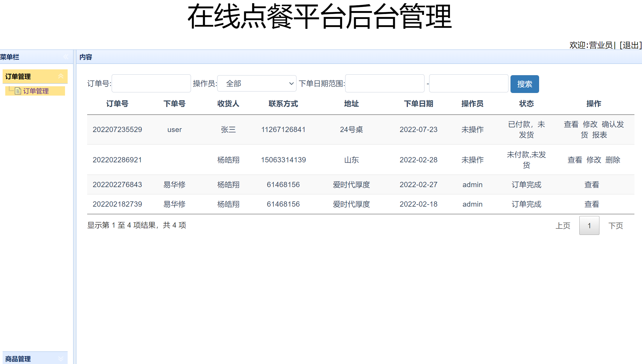Expand the 商品管理 section chevron
This screenshot has height=364, width=642.
coord(61,358)
